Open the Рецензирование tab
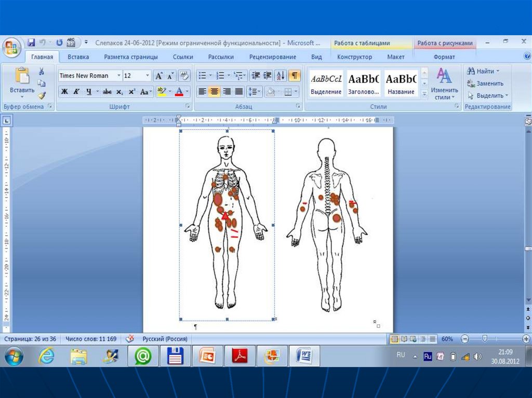Image resolution: width=532 pixels, height=398 pixels. click(x=272, y=57)
